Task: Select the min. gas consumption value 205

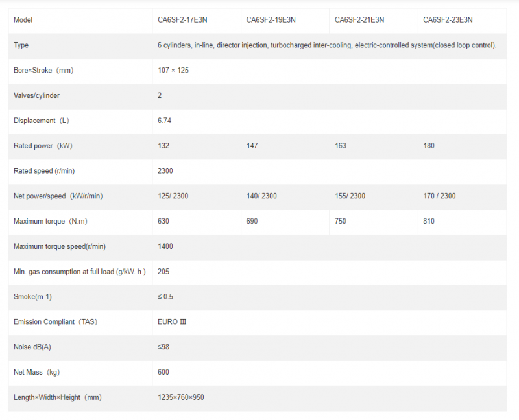Action: 163,272
